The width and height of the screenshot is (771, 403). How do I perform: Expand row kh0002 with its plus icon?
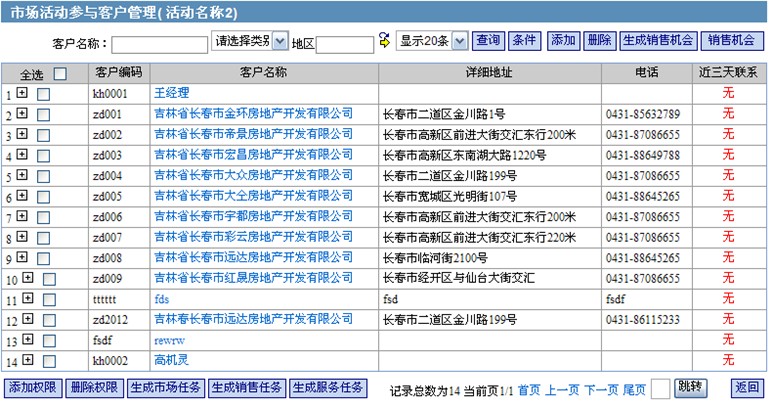[x=27, y=360]
